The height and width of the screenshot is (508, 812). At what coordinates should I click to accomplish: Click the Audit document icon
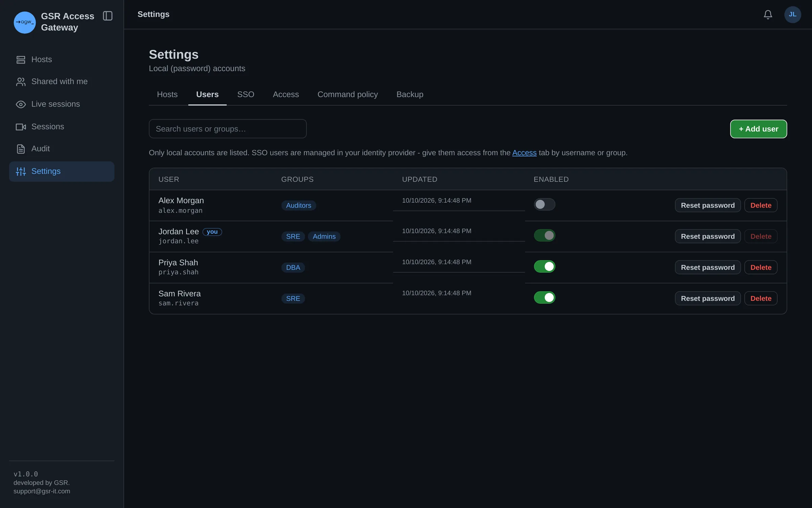(x=21, y=149)
